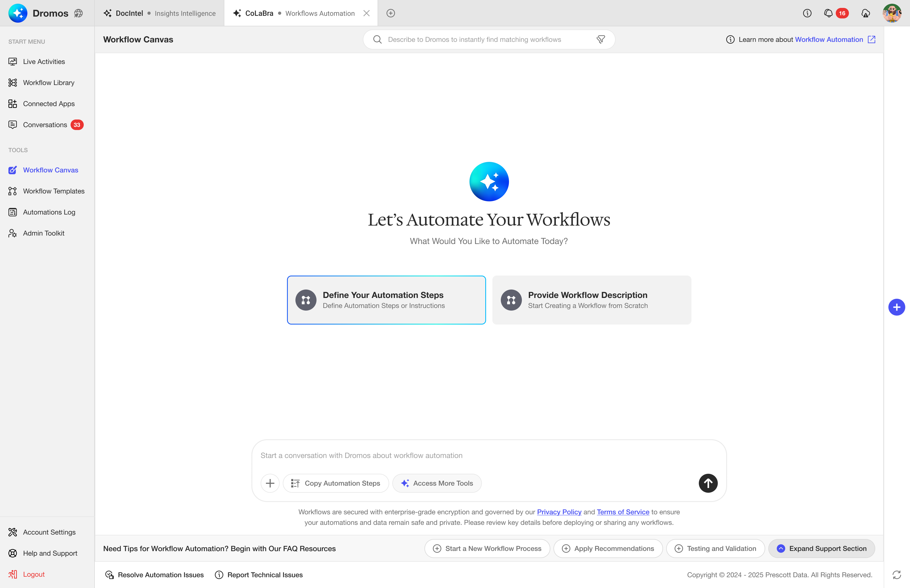Screen dimensions: 910x588
Task: Open Workflow Templates in the sidebar
Action: (x=53, y=191)
